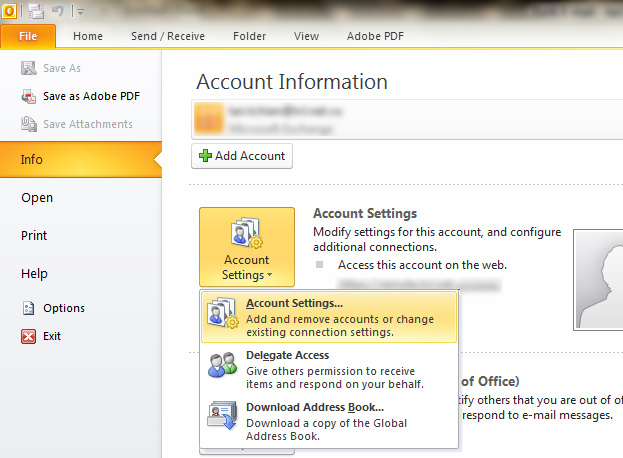
Task: Click the Save as Adobe PDF icon
Action: (x=29, y=96)
